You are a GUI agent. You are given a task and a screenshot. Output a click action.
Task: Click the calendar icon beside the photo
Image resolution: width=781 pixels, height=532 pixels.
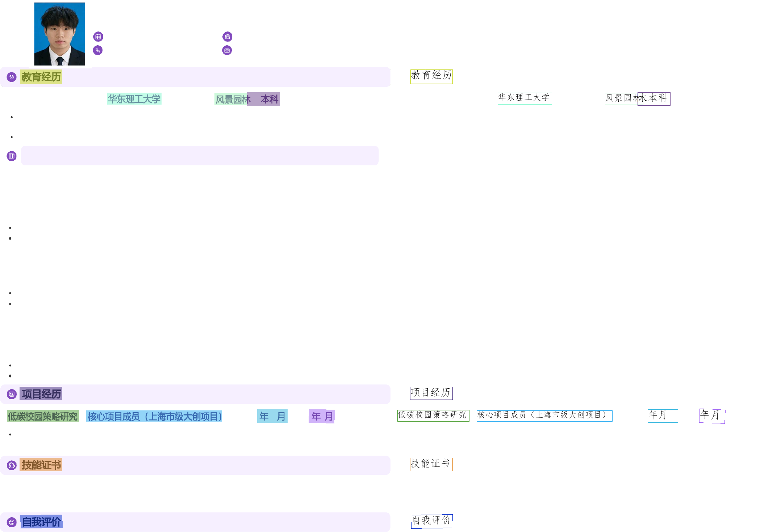point(98,37)
